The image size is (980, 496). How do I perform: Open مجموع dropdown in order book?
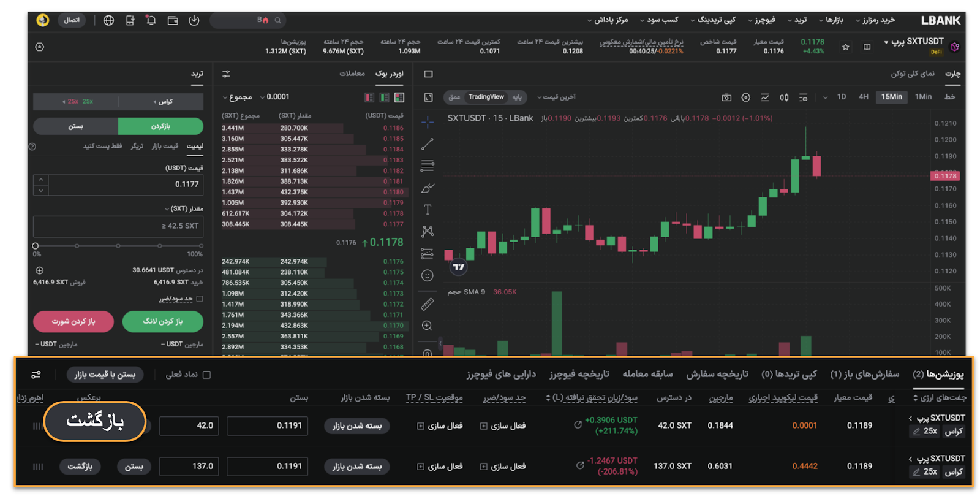(237, 97)
